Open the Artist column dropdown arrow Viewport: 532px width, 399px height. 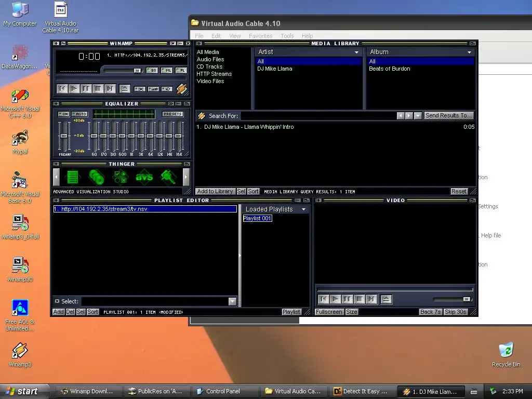[x=356, y=52]
